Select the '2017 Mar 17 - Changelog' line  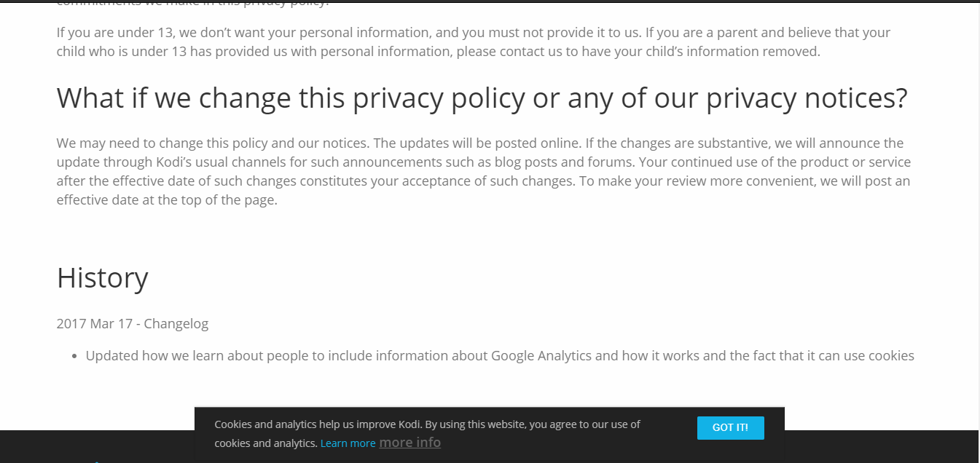pos(132,324)
